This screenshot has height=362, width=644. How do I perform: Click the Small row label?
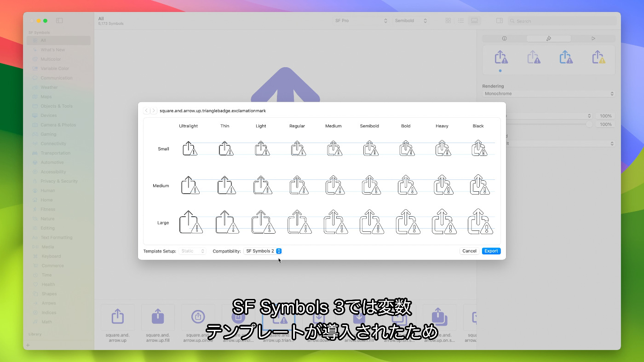[x=164, y=149]
